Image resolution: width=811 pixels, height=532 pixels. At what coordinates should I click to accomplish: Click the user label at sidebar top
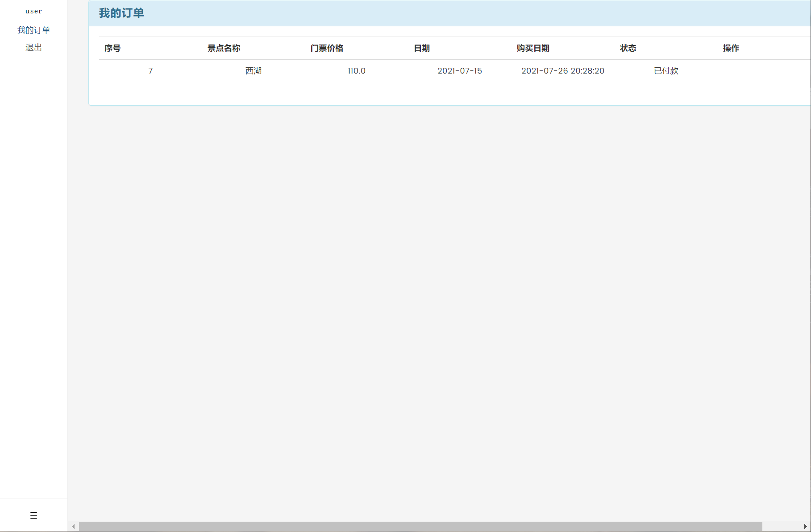pyautogui.click(x=33, y=11)
